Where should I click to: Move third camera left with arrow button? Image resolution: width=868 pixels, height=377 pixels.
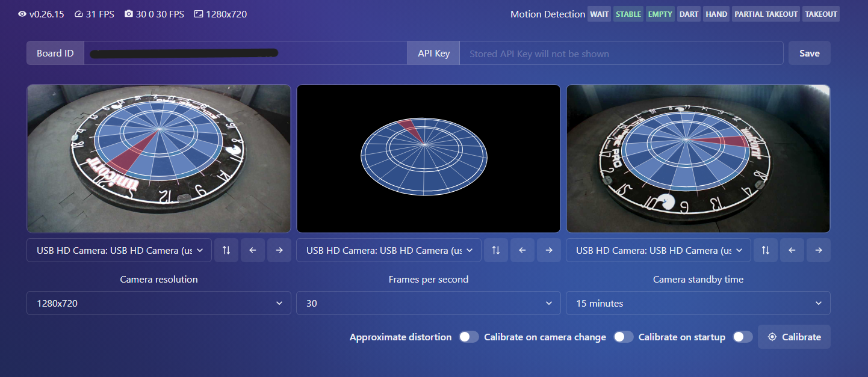pyautogui.click(x=792, y=250)
